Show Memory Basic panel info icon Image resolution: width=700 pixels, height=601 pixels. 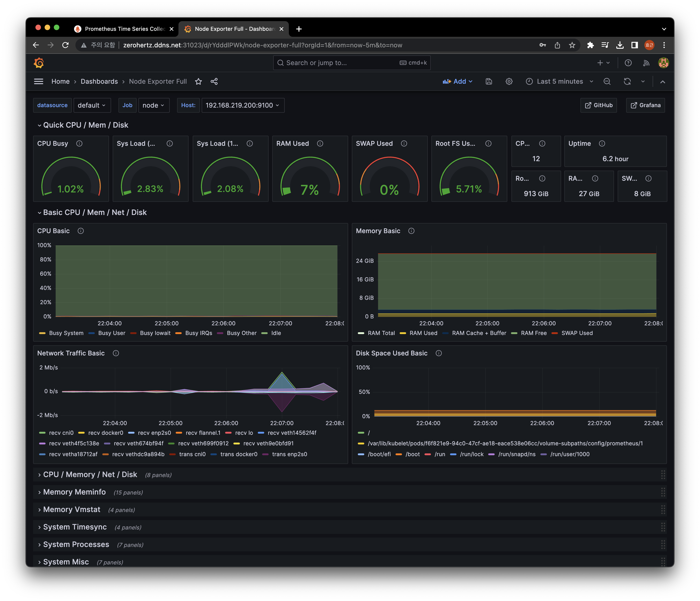pos(411,231)
